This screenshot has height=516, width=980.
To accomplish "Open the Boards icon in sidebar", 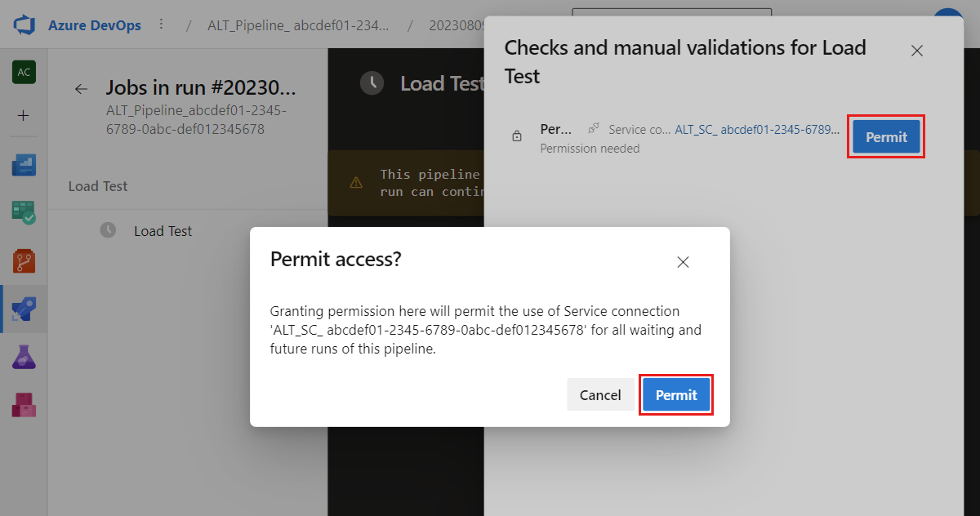I will [24, 213].
